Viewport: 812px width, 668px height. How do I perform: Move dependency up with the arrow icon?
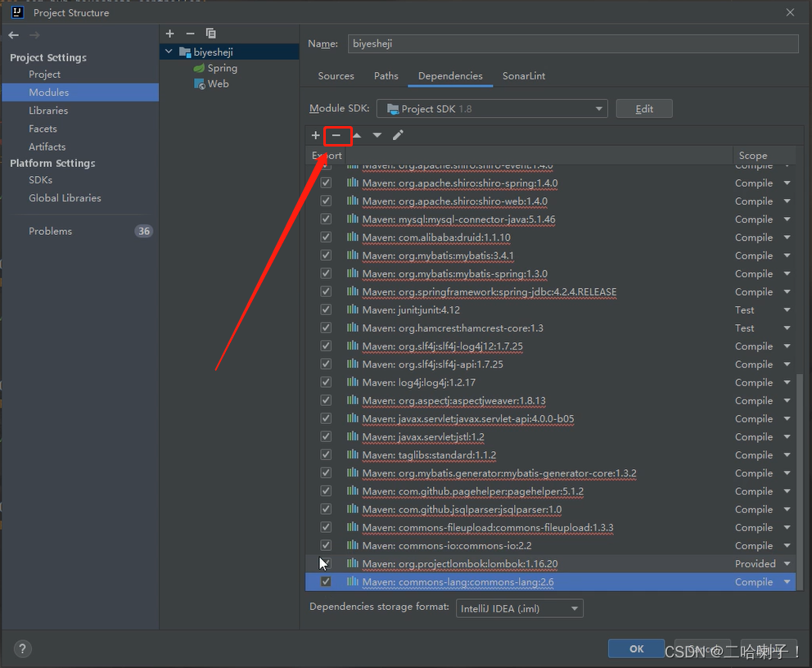coord(357,135)
